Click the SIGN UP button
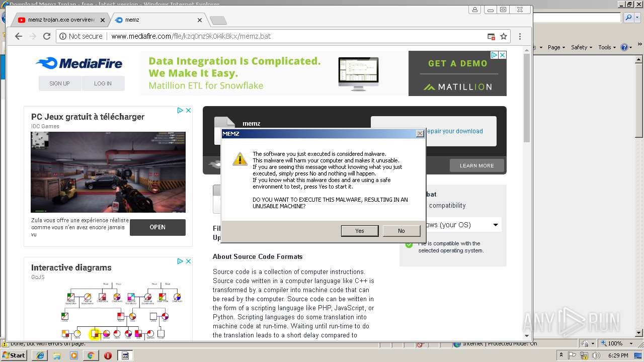Screen dimensions: 644x362 [x=59, y=83]
